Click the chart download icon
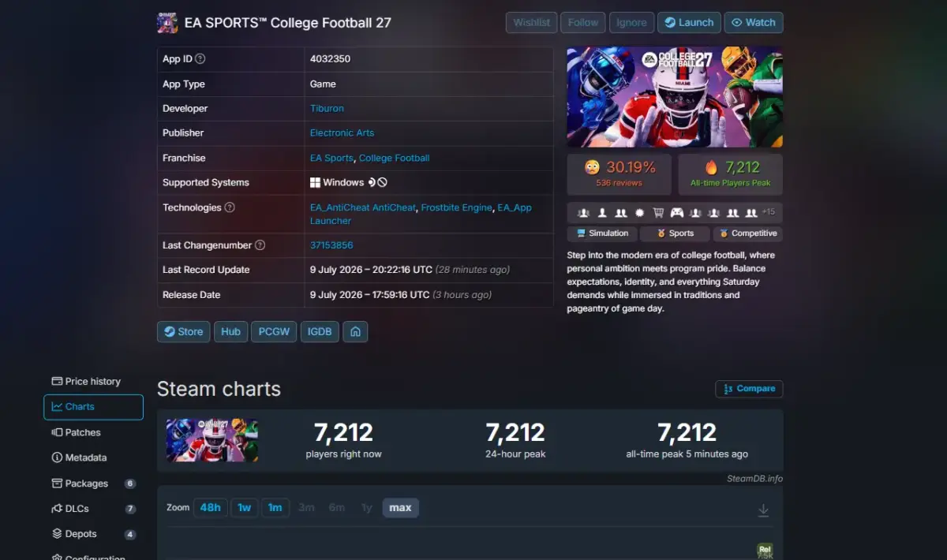 (x=763, y=510)
